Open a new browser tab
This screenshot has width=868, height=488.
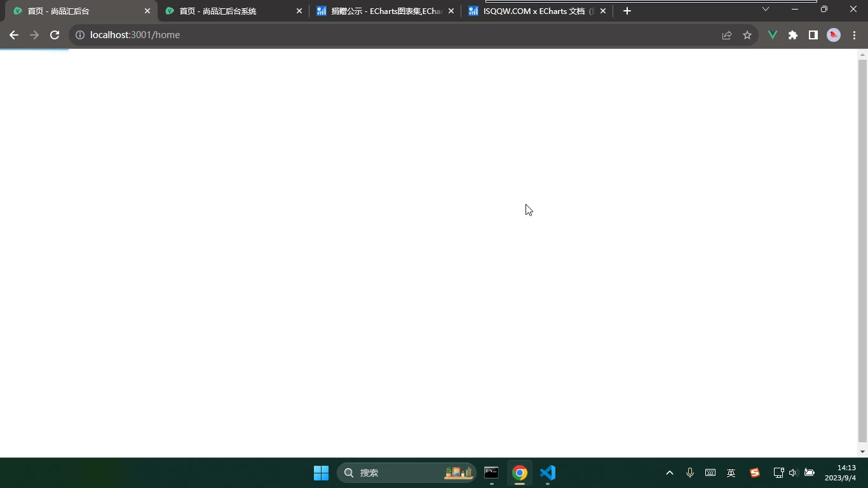coord(627,11)
